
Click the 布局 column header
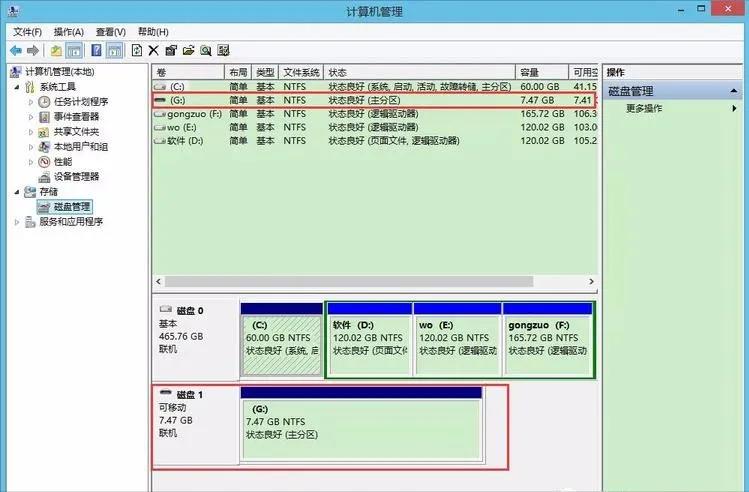(238, 73)
